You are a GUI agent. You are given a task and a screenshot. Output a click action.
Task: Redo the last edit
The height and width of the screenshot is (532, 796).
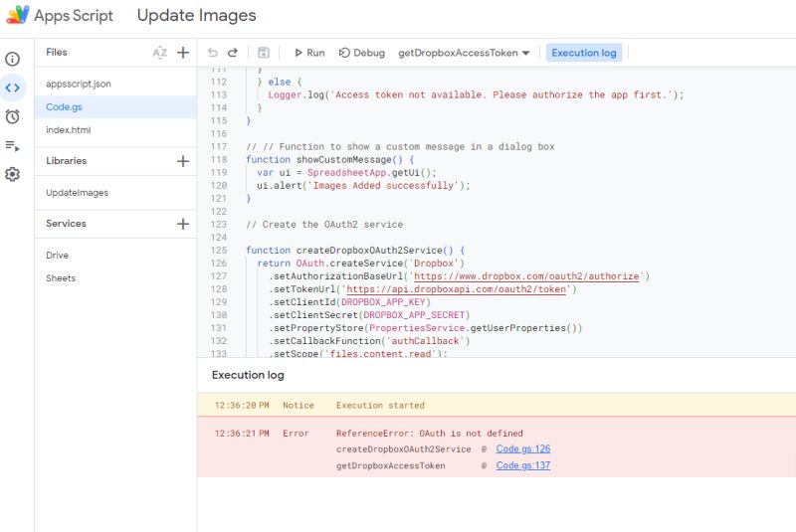point(233,53)
